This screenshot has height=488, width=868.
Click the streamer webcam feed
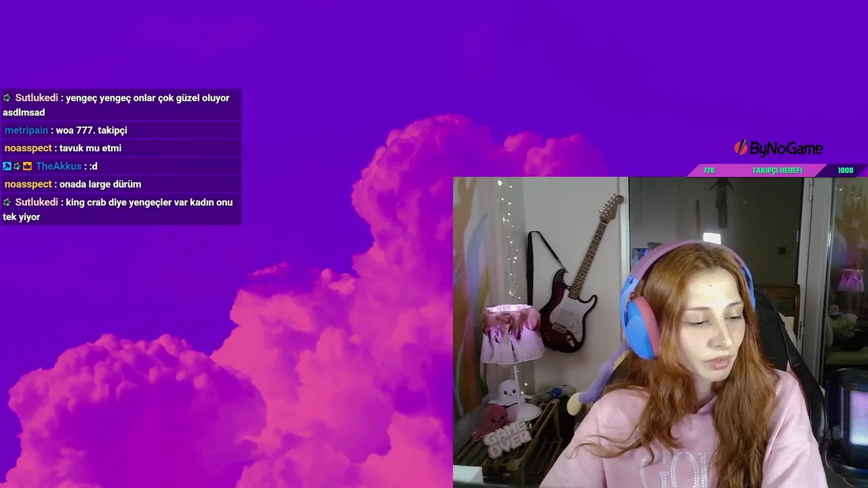(660, 332)
